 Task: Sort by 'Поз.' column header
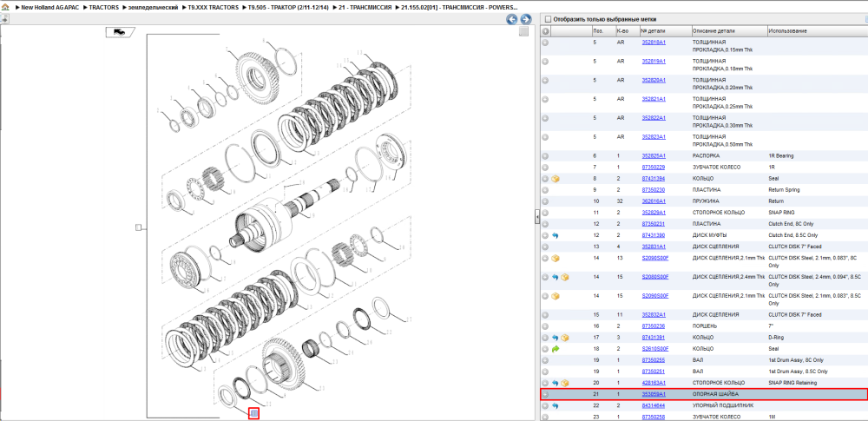603,31
